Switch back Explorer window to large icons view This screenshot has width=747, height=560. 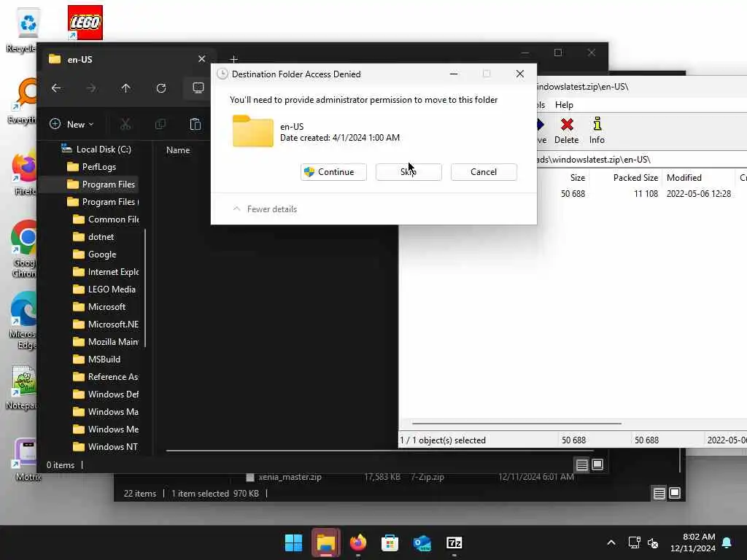[x=675, y=493]
